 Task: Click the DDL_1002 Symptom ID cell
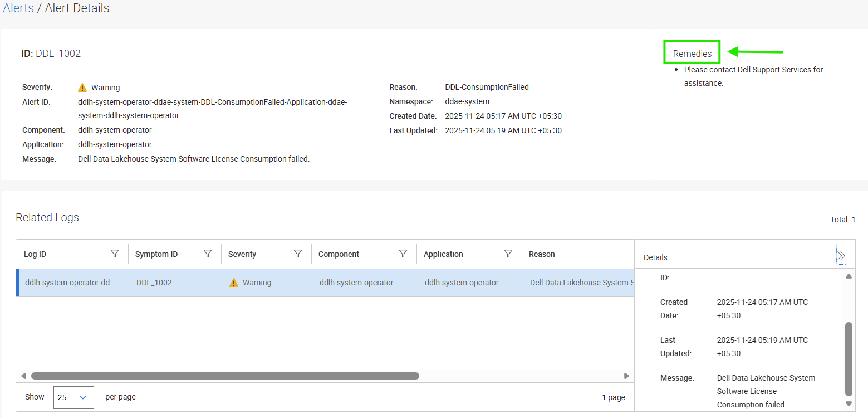[154, 283]
